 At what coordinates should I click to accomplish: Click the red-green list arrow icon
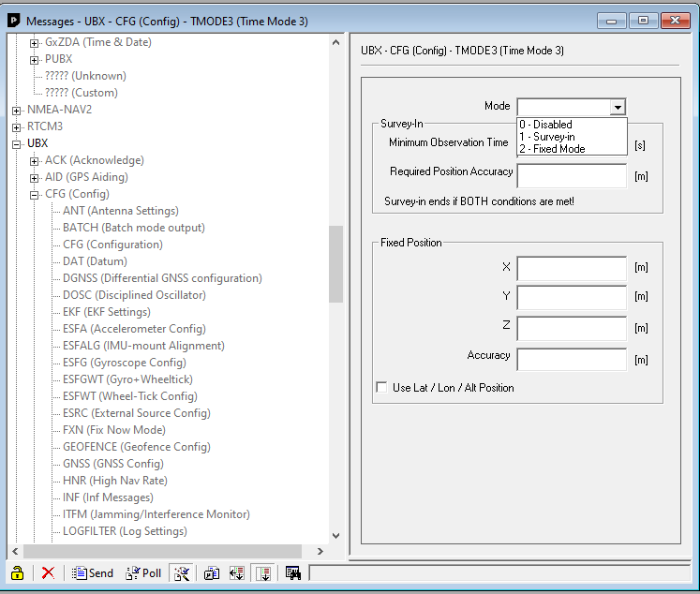(x=237, y=572)
